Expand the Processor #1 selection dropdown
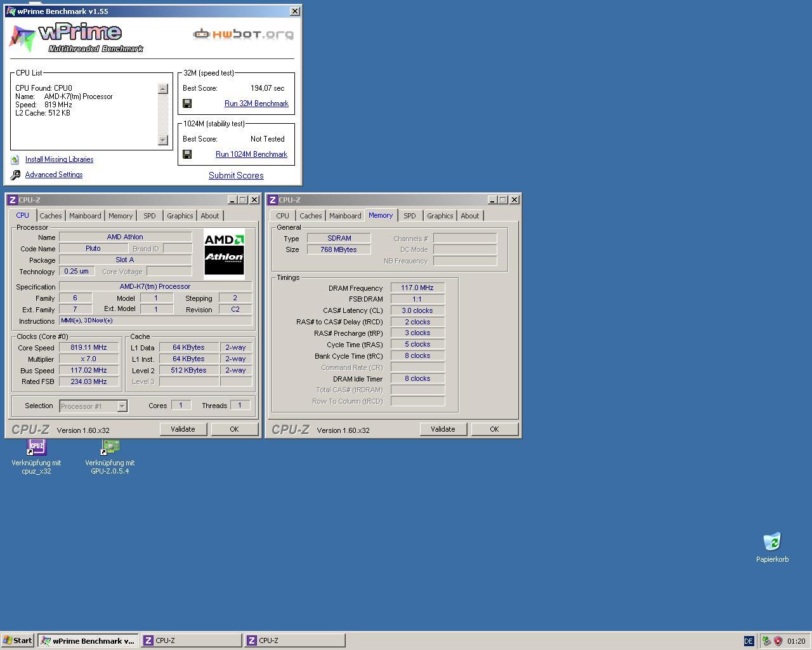 (x=122, y=406)
